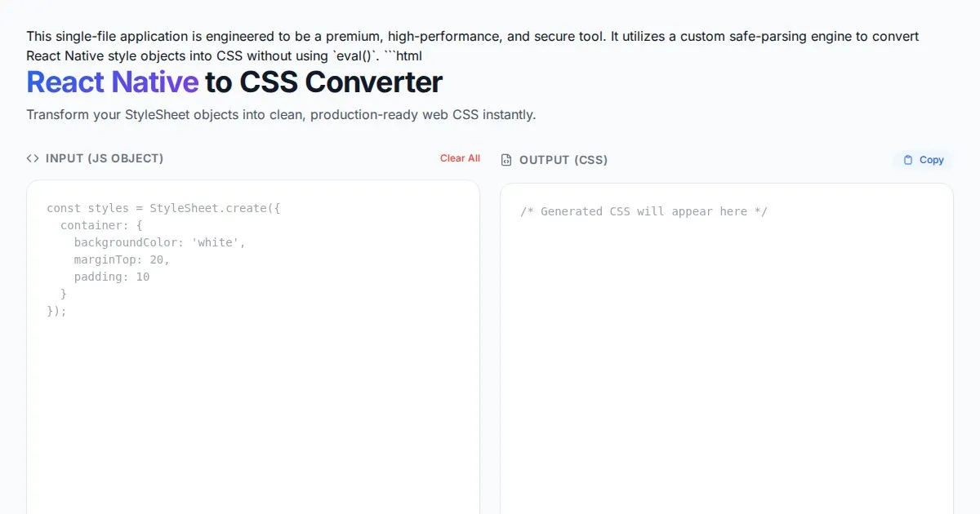Place cursor on the backgroundColor: 'white' line
The image size is (980, 514).
(x=159, y=242)
